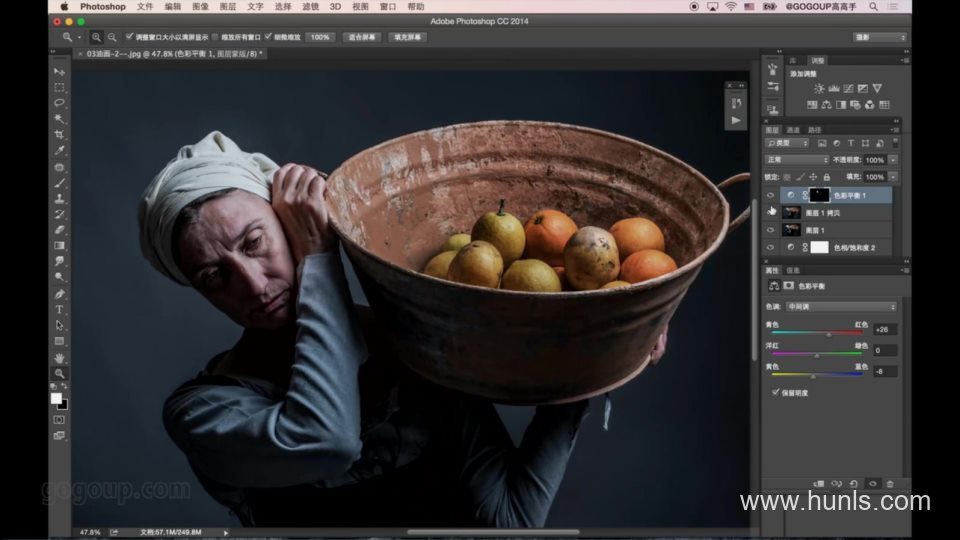Toggle preserve luminosity checkbox in Properties

[x=776, y=392]
